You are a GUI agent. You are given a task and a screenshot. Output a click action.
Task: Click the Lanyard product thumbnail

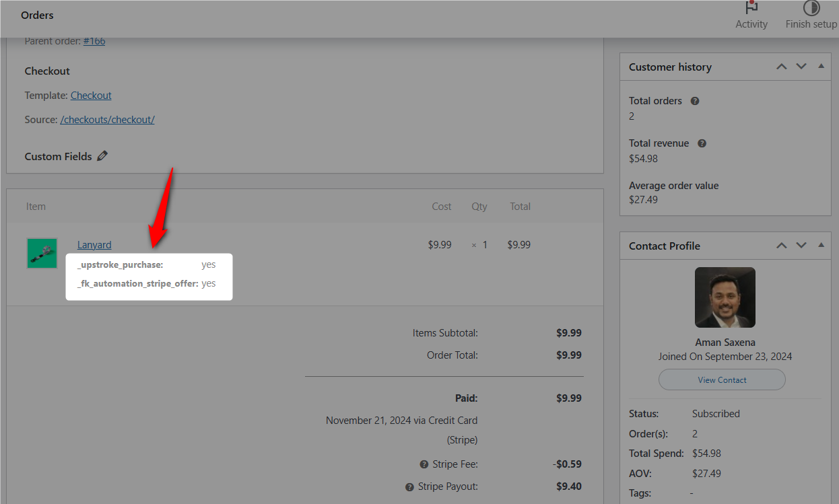(42, 253)
